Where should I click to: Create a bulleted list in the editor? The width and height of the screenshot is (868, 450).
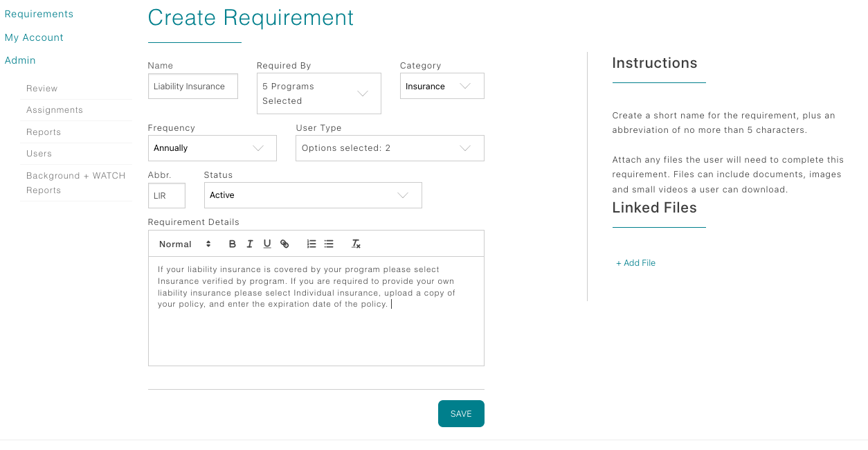pos(328,243)
